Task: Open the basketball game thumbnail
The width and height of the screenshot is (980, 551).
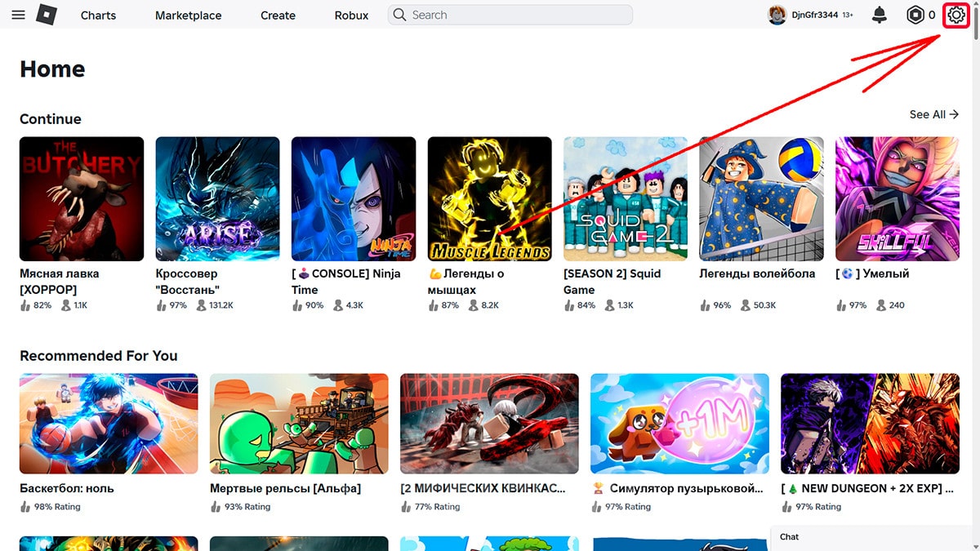Action: coord(109,424)
